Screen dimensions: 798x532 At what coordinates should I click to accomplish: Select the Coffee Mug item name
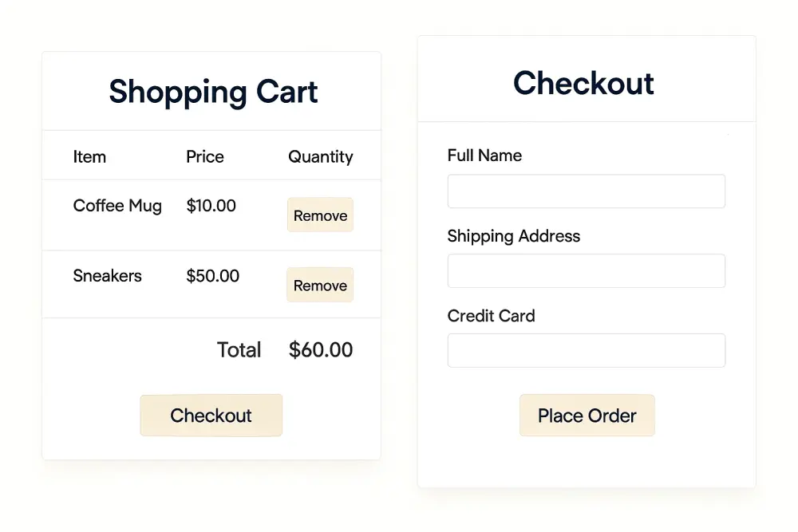tap(117, 206)
